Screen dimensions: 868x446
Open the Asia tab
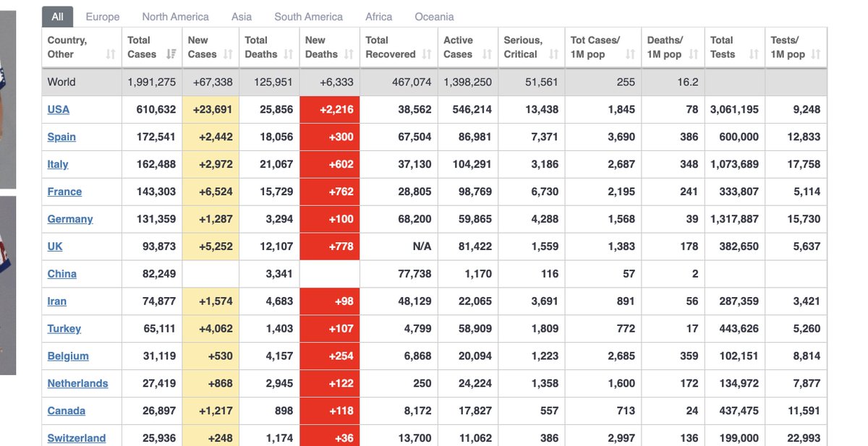click(x=242, y=17)
